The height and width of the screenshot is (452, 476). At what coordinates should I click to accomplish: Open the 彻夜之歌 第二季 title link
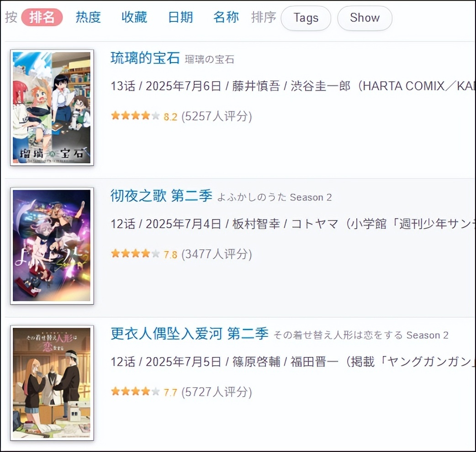coord(161,196)
